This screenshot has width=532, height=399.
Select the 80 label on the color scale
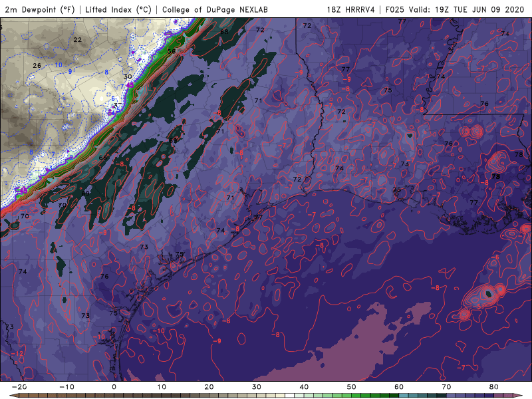click(x=494, y=387)
